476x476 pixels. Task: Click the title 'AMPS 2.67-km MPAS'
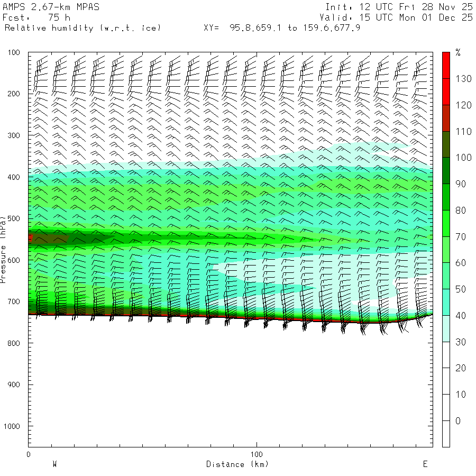51,7
